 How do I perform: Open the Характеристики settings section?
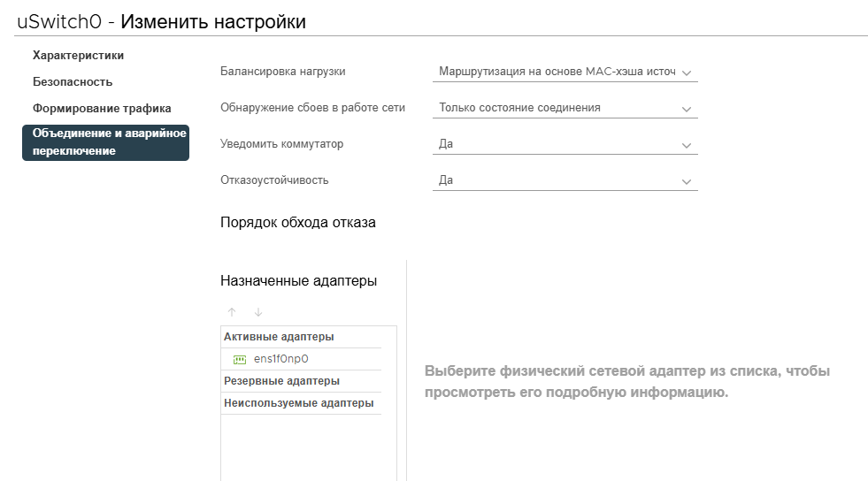78,56
